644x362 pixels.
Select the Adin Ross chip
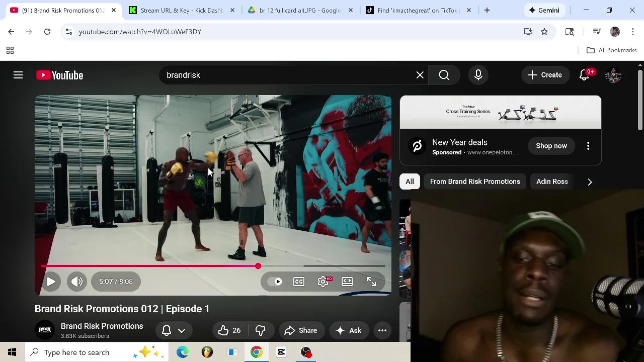[x=552, y=182]
